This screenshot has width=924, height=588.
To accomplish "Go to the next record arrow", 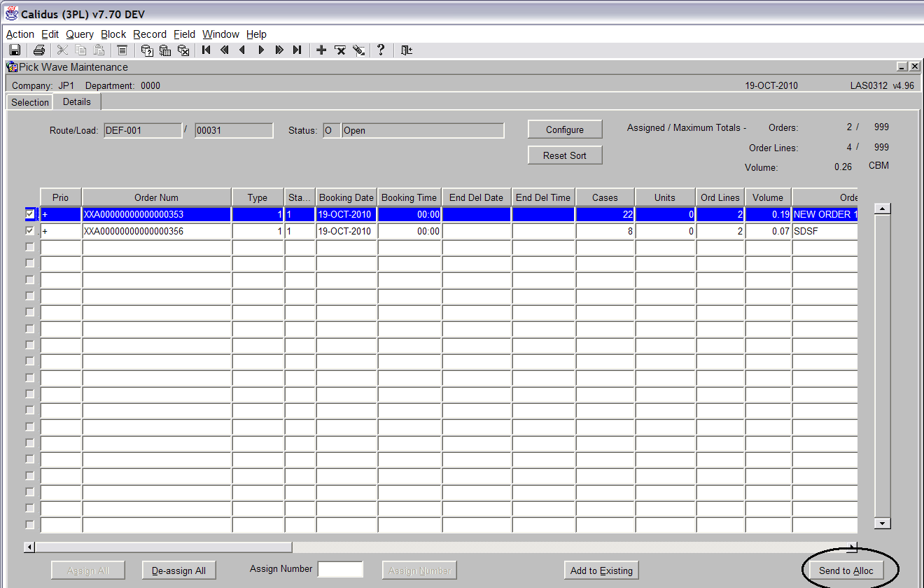I will click(x=261, y=50).
